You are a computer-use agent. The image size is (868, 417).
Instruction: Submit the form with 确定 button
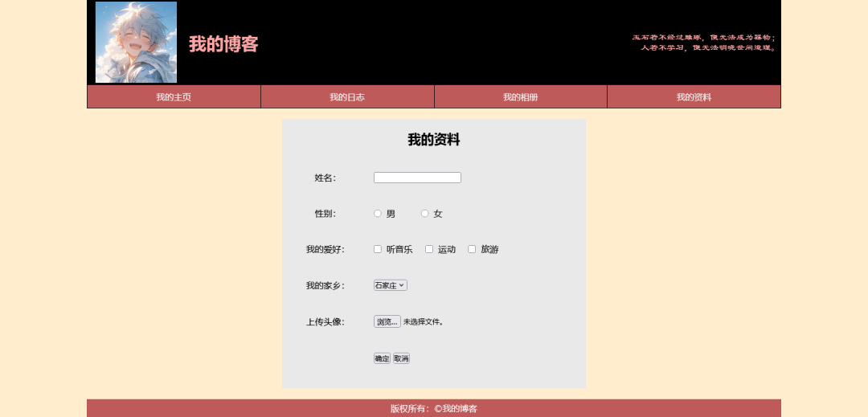coord(382,358)
